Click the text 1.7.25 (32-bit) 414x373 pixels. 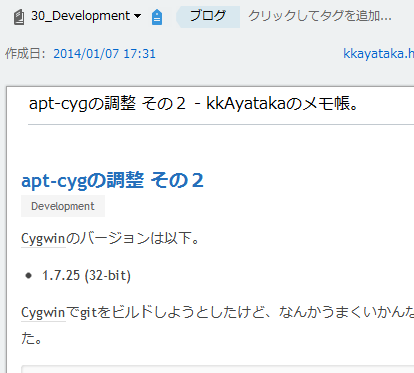86,275
